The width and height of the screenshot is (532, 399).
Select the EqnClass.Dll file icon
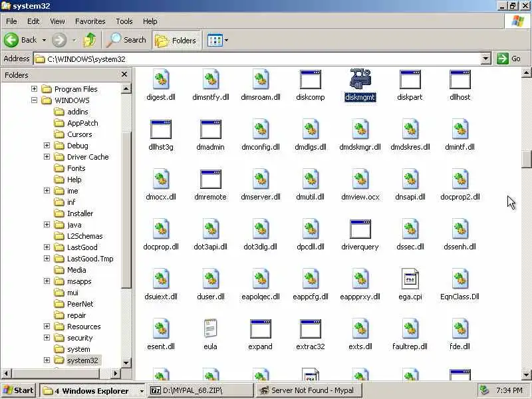pos(460,278)
